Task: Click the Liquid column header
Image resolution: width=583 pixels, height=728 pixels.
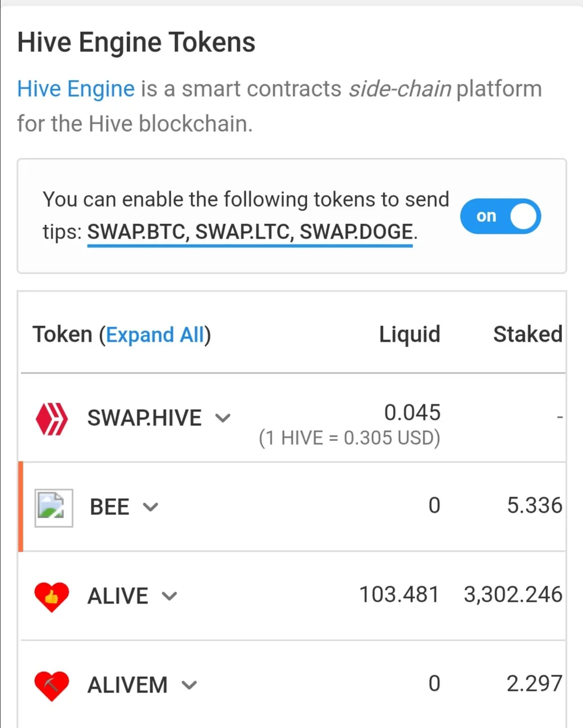Action: coord(410,334)
